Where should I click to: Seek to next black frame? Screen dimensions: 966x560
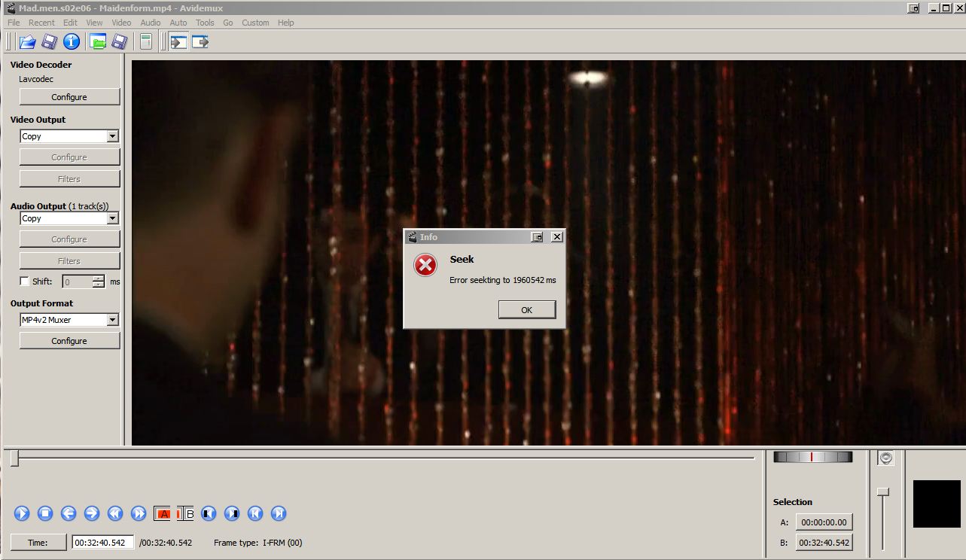[x=232, y=513]
